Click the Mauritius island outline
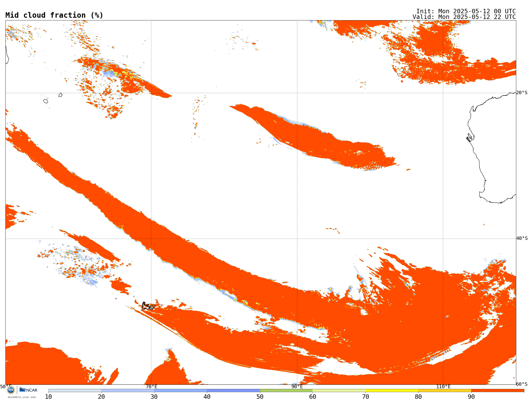The image size is (532, 400). 60,95
